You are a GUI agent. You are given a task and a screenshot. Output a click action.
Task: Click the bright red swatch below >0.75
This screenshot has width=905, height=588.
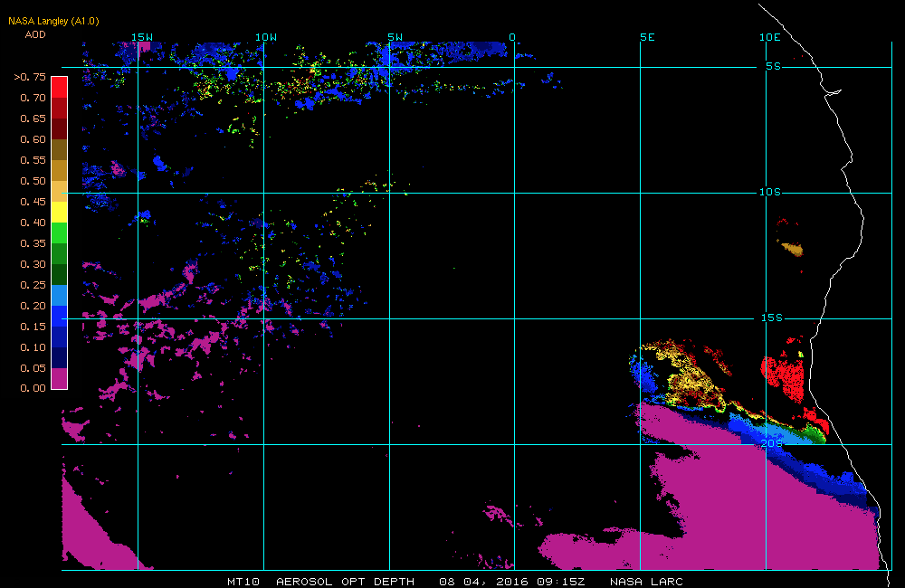[x=60, y=87]
